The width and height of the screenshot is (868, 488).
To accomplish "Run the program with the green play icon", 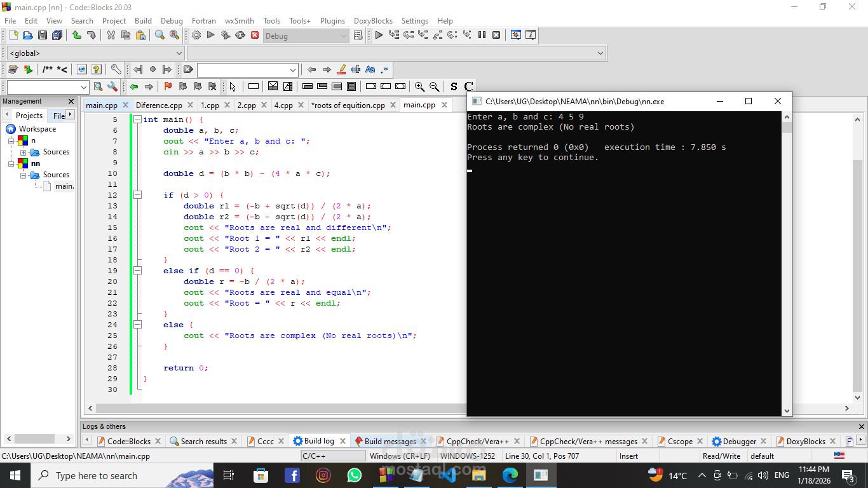I will pyautogui.click(x=210, y=35).
